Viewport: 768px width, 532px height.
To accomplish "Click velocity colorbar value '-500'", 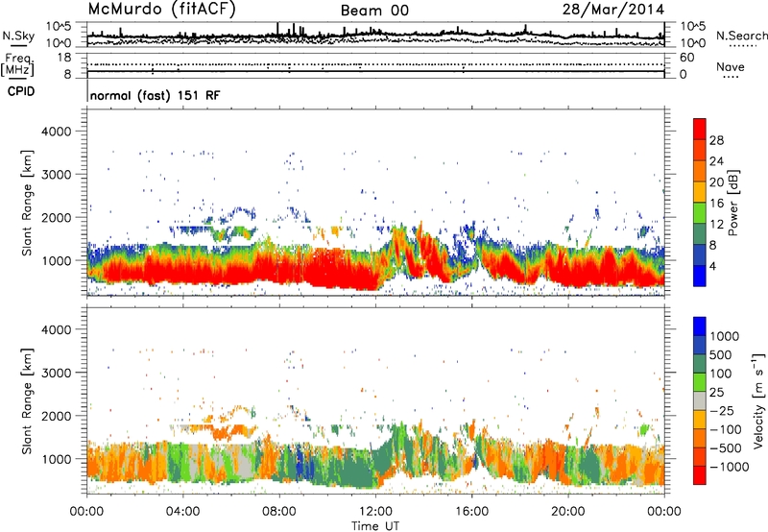I will (x=726, y=447).
